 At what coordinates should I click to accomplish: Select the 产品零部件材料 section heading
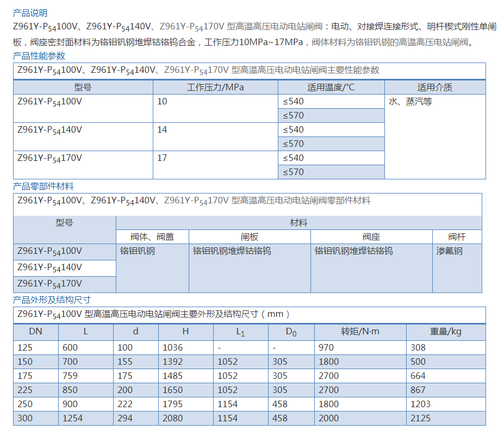[x=43, y=186]
